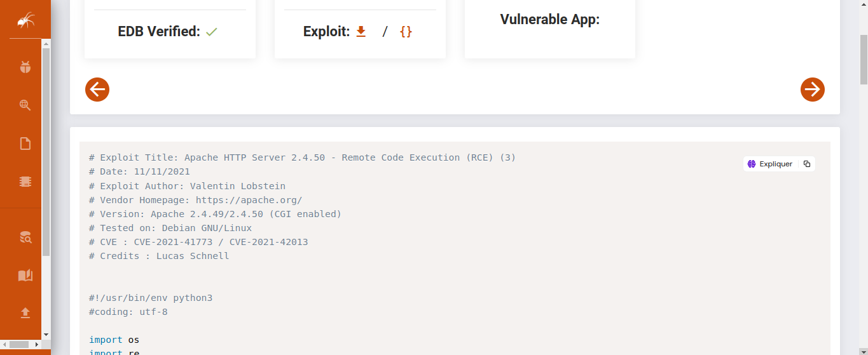Open the Google Hacking Database globe icon
The width and height of the screenshot is (868, 355).
(25, 105)
